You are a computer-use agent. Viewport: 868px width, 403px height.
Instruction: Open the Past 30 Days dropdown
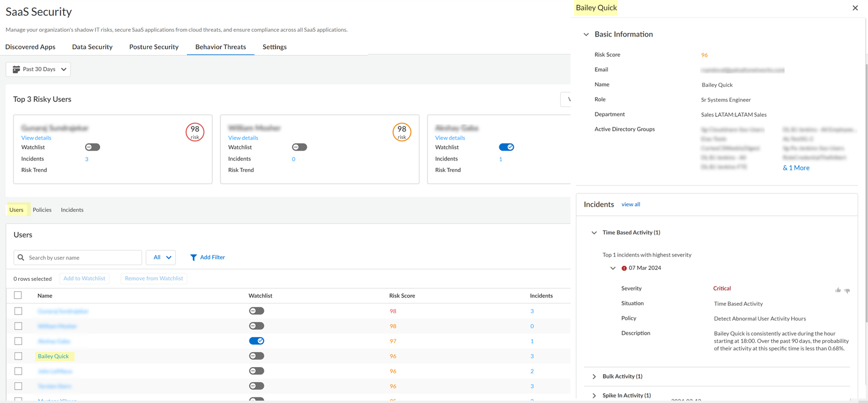38,69
